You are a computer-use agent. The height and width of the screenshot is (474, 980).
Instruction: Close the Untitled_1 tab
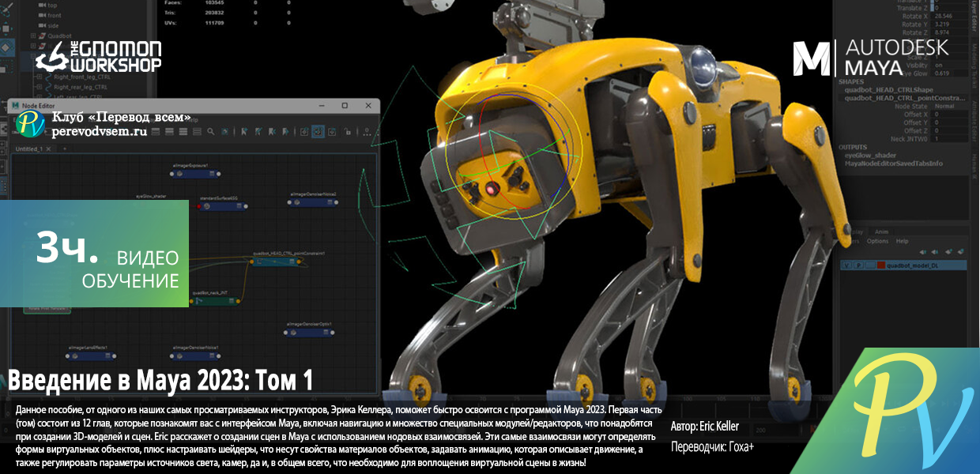coord(48,149)
